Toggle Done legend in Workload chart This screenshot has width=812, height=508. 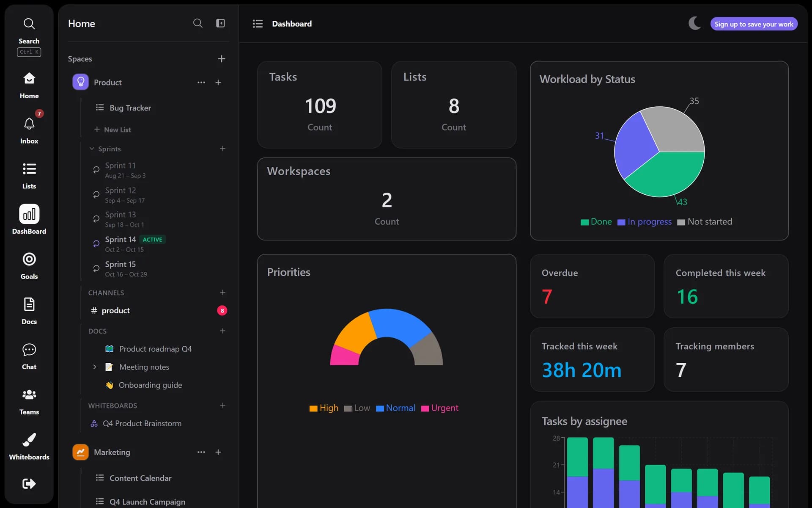tap(596, 222)
